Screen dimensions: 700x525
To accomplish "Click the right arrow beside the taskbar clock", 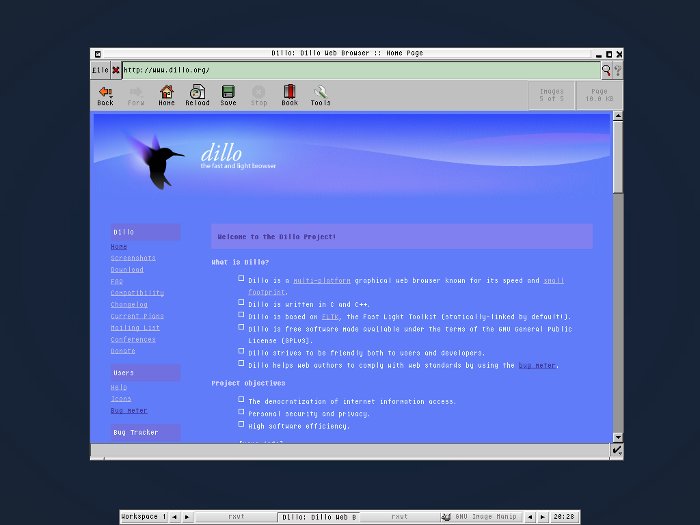I will (x=542, y=517).
